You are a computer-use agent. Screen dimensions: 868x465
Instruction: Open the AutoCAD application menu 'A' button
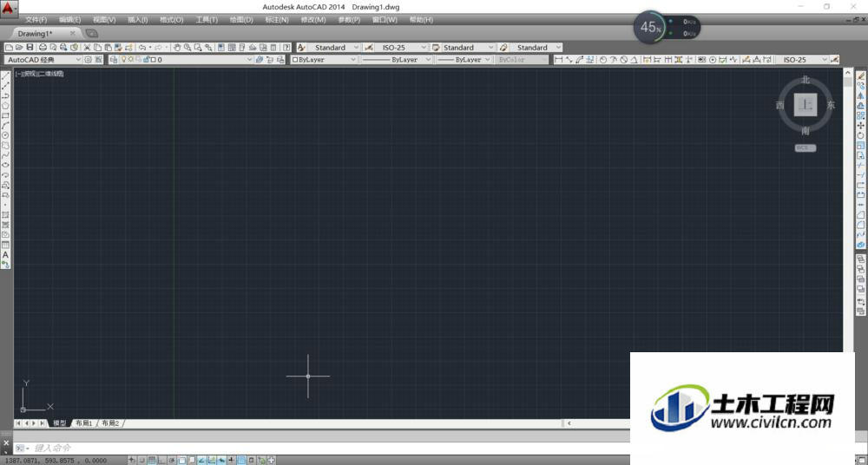coord(9,8)
